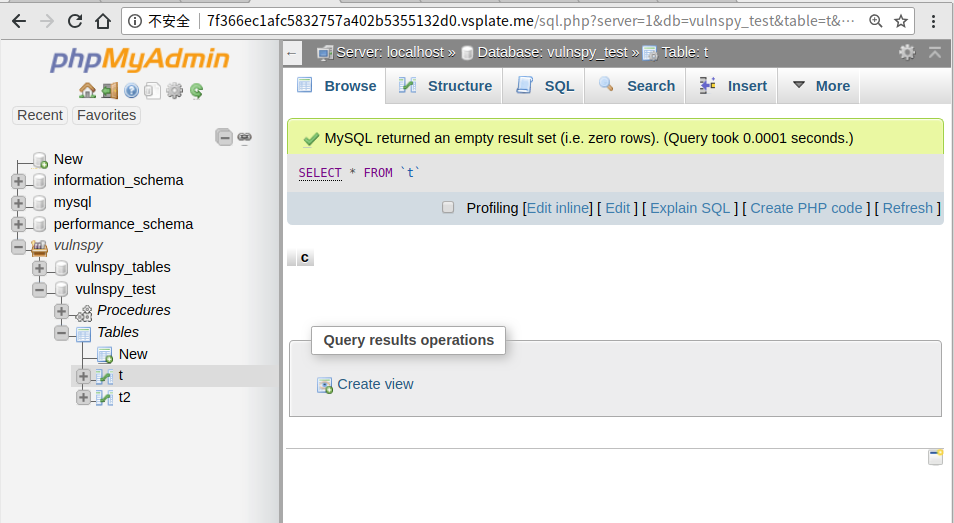The height and width of the screenshot is (523, 954).
Task: Expand the Procedures node
Action: point(61,311)
